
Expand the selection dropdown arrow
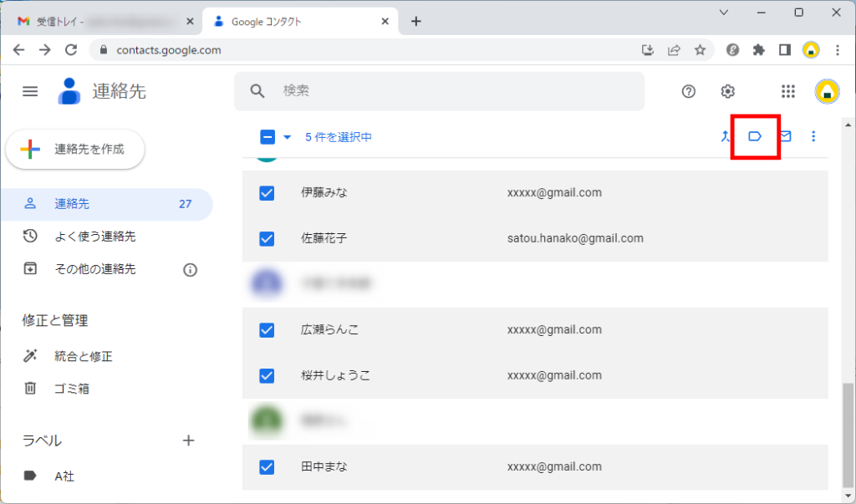point(288,137)
